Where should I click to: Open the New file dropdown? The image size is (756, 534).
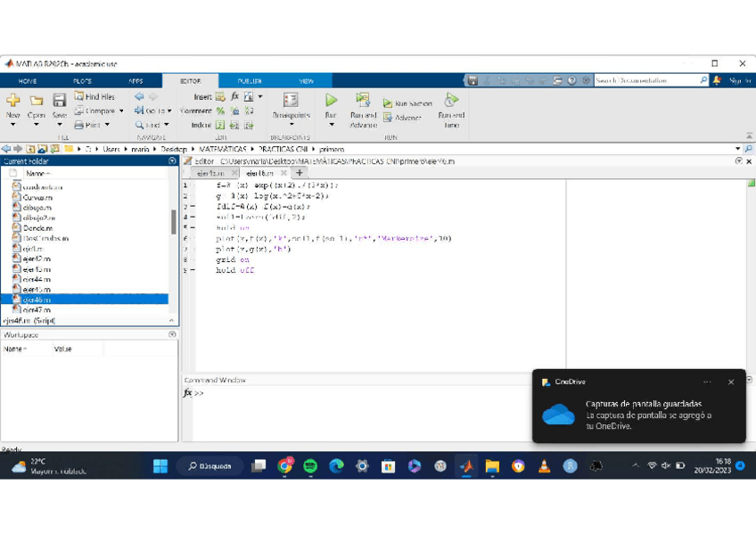12,125
